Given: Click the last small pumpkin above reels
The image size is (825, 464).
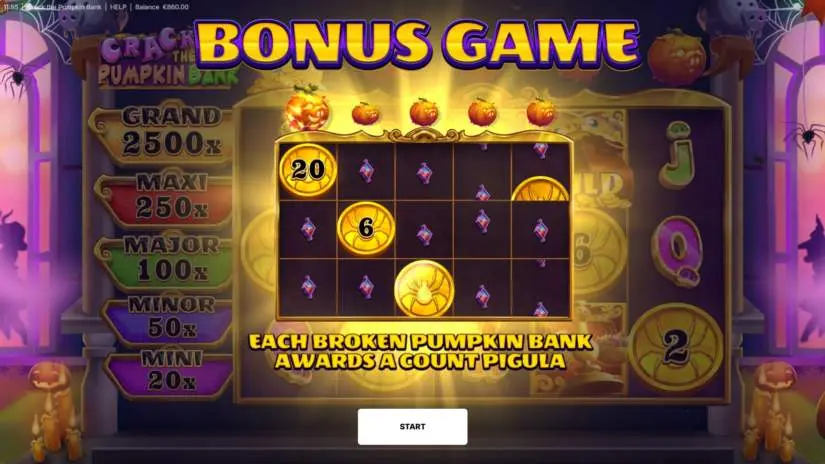Looking at the screenshot, I should (540, 111).
